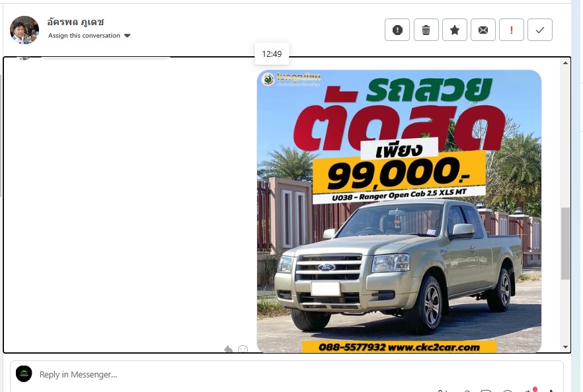Screen dimensions: 583x392
Task: Flag conversation with red exclamation icon
Action: (x=511, y=30)
